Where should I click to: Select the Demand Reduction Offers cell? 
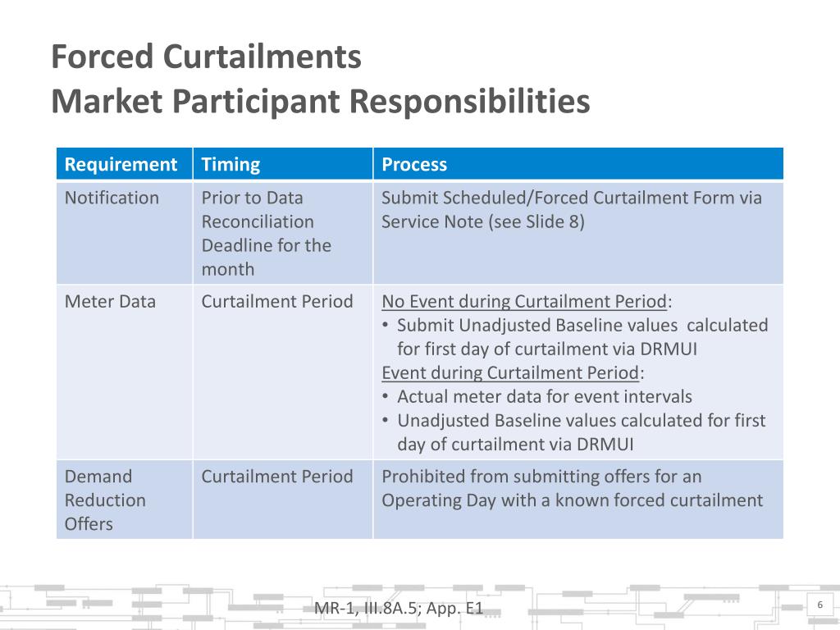point(125,500)
